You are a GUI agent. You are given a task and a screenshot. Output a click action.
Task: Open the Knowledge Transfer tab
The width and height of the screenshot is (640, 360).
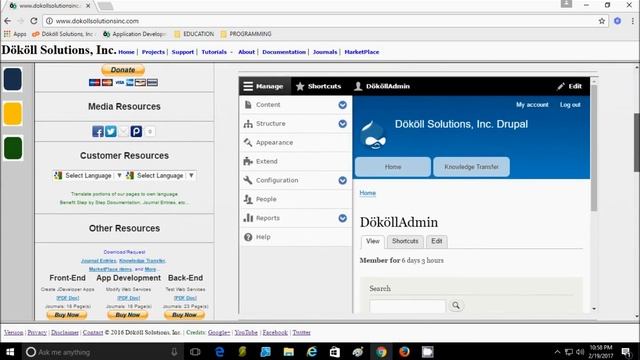(x=471, y=167)
